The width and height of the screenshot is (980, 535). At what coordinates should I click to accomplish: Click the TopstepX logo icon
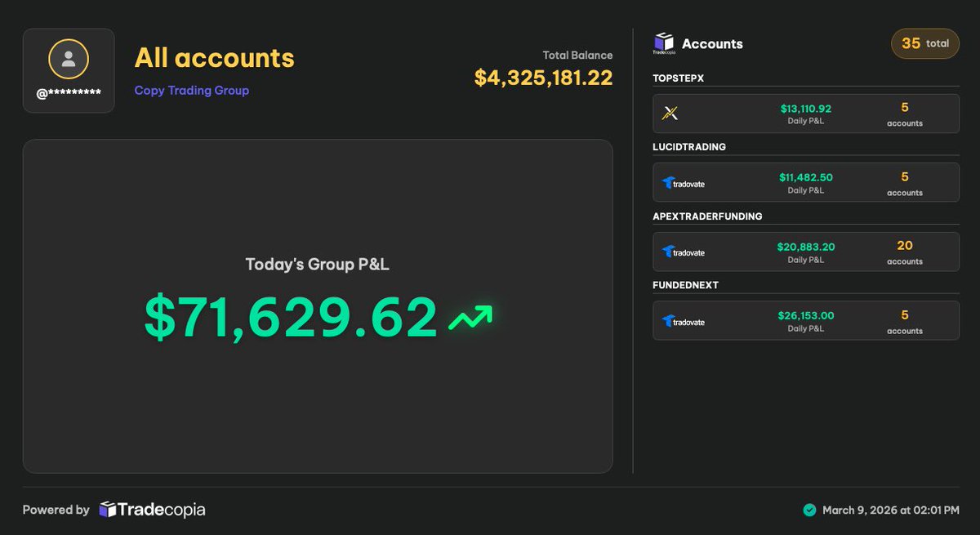click(670, 114)
